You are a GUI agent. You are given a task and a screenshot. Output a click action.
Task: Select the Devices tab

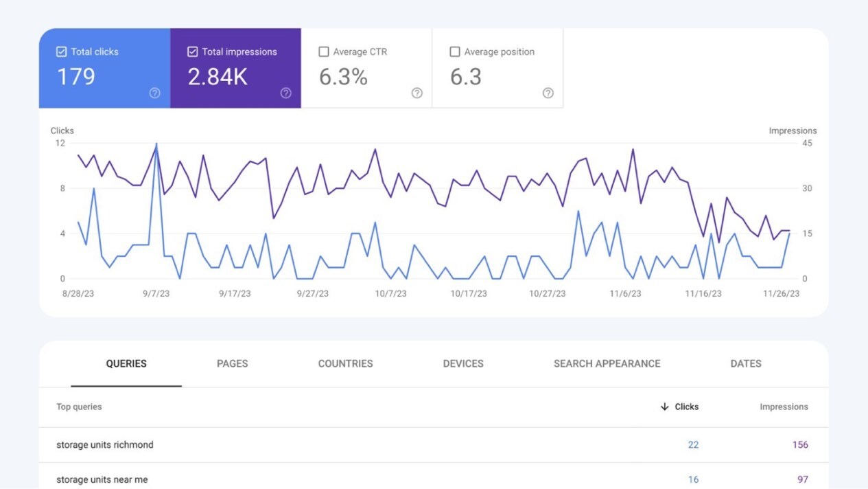(x=462, y=363)
